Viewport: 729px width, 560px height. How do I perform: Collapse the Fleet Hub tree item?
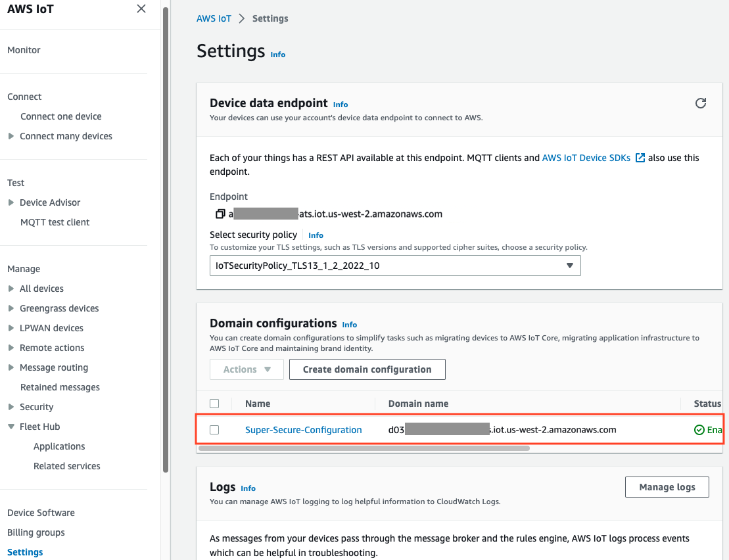tap(11, 427)
